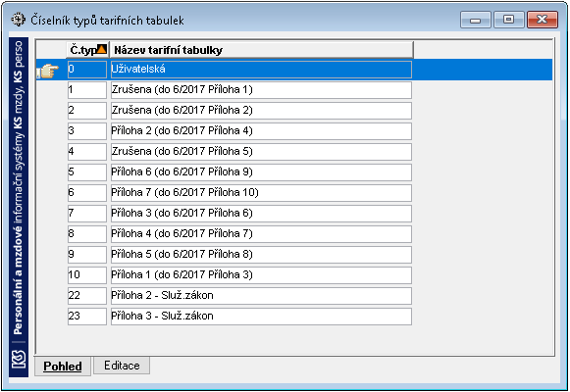The width and height of the screenshot is (570, 392).
Task: Select Zrušena (do 6/2017 Příloha 1)
Action: point(261,90)
